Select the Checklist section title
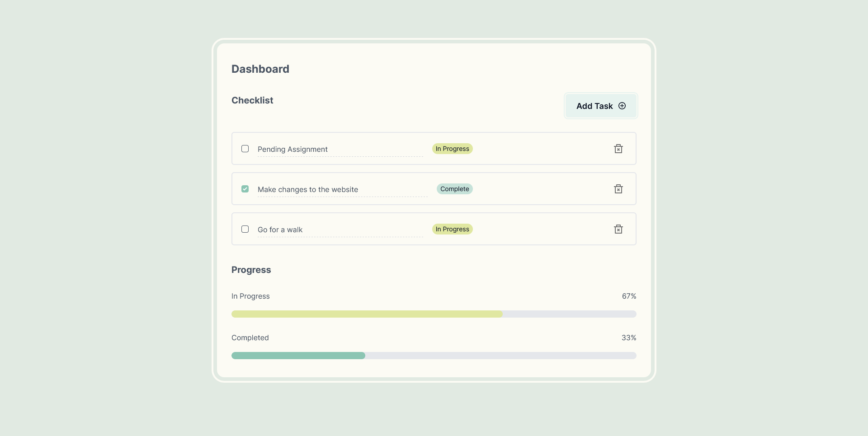Image resolution: width=868 pixels, height=436 pixels. 252,100
